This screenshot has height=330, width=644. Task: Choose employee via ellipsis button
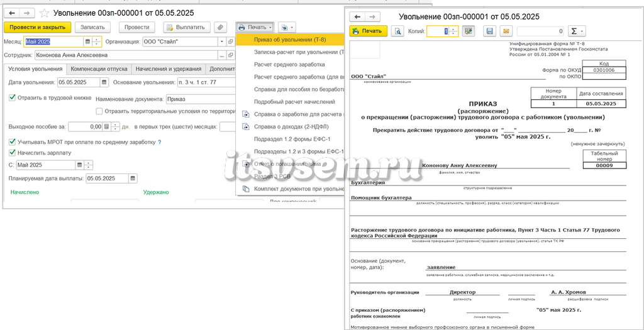222,55
